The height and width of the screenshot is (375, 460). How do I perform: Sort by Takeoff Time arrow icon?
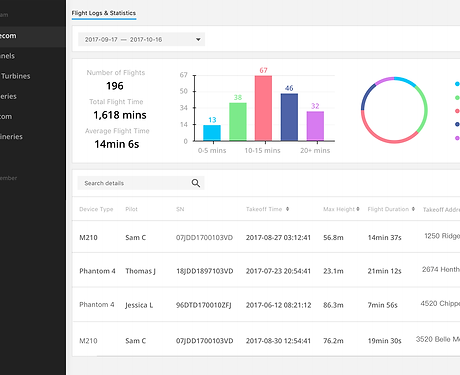pos(287,209)
